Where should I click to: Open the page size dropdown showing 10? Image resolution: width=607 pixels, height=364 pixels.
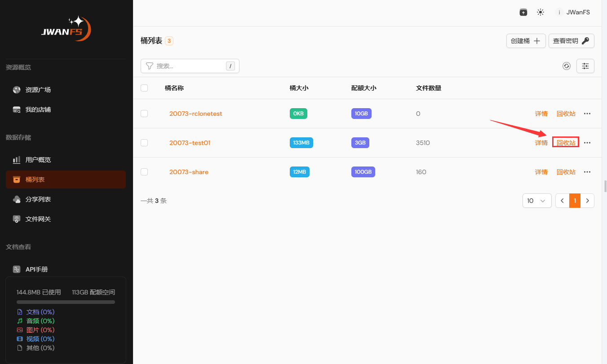tap(537, 201)
